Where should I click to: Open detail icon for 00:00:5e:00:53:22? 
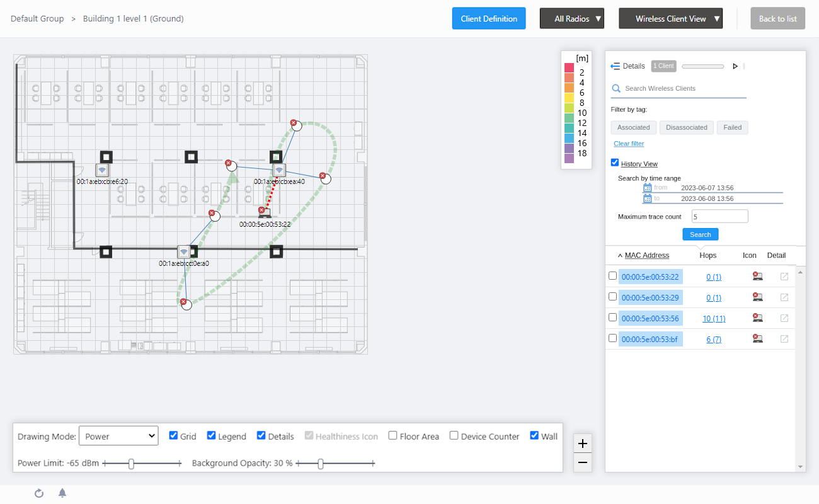[x=784, y=277]
